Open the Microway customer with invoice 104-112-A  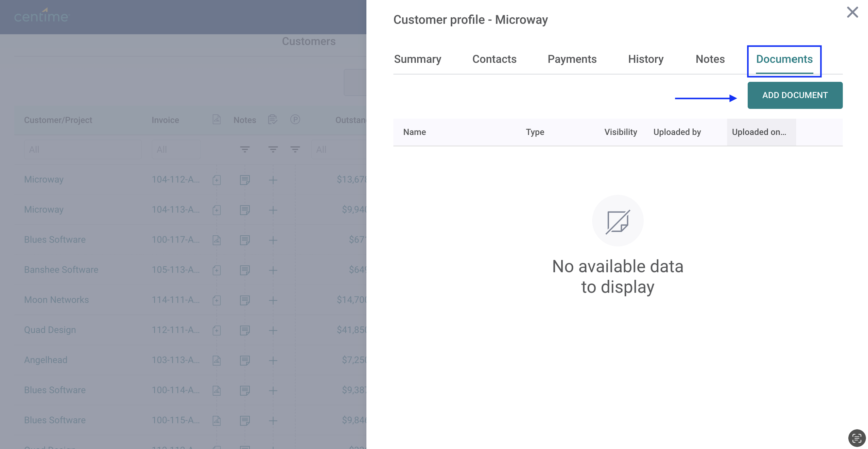(x=44, y=180)
